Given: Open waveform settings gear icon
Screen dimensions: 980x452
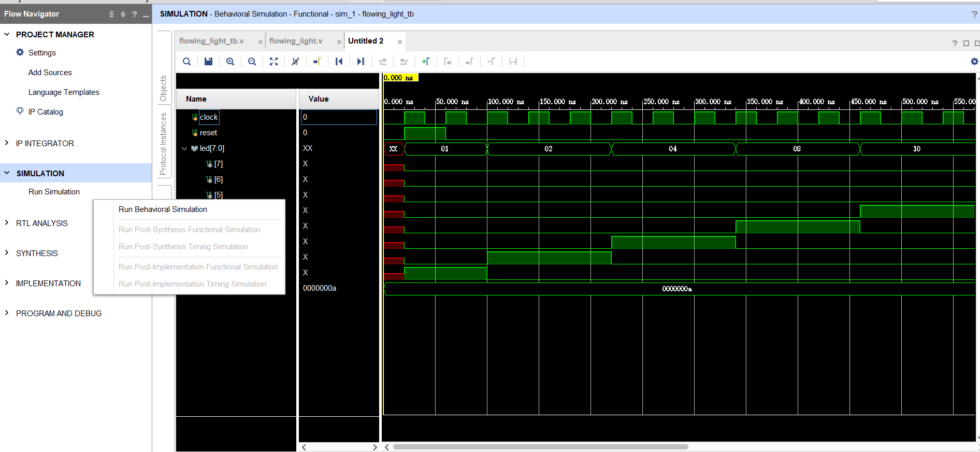Looking at the screenshot, I should 974,62.
